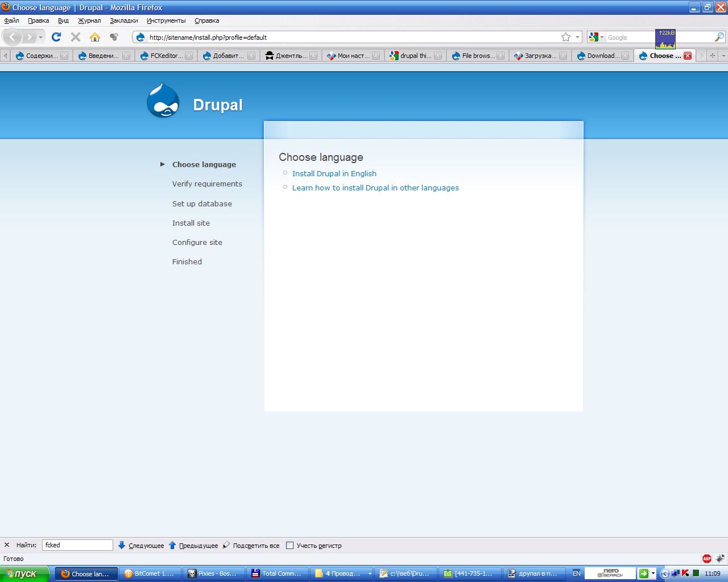728x582 pixels.
Task: Click the Configure site step text
Action: tap(197, 242)
